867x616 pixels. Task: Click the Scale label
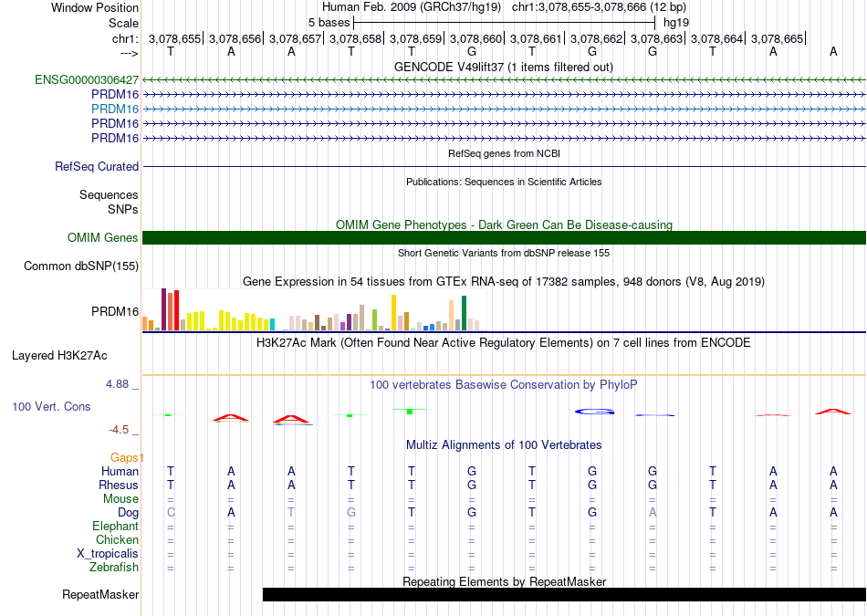[x=123, y=23]
